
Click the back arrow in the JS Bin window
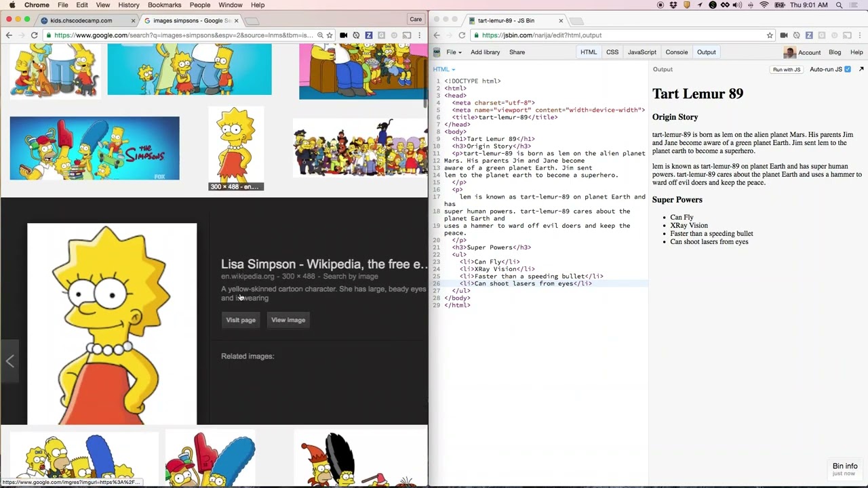437,35
